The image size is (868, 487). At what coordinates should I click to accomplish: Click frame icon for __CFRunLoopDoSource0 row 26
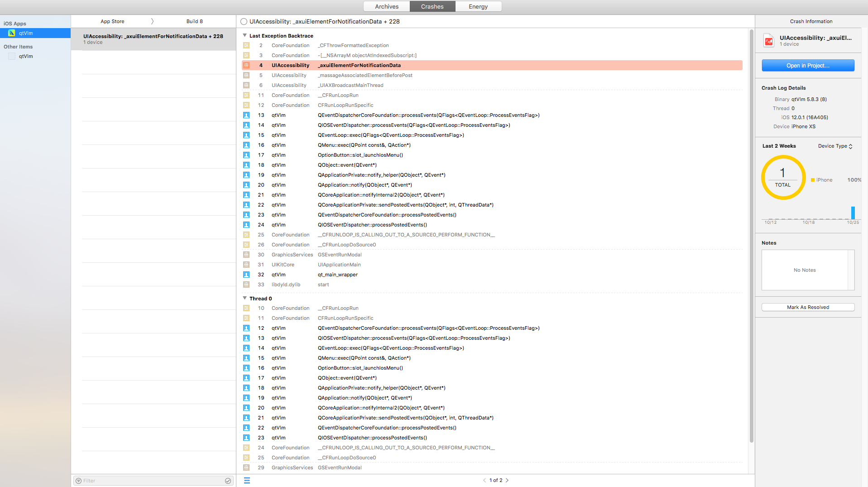(246, 245)
